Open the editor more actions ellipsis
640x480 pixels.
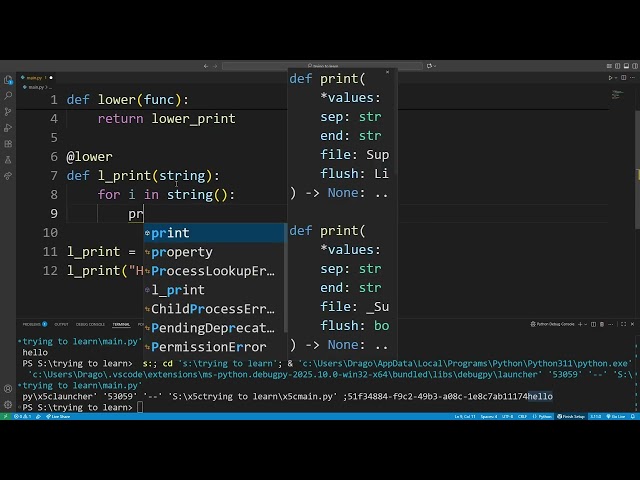[632, 78]
